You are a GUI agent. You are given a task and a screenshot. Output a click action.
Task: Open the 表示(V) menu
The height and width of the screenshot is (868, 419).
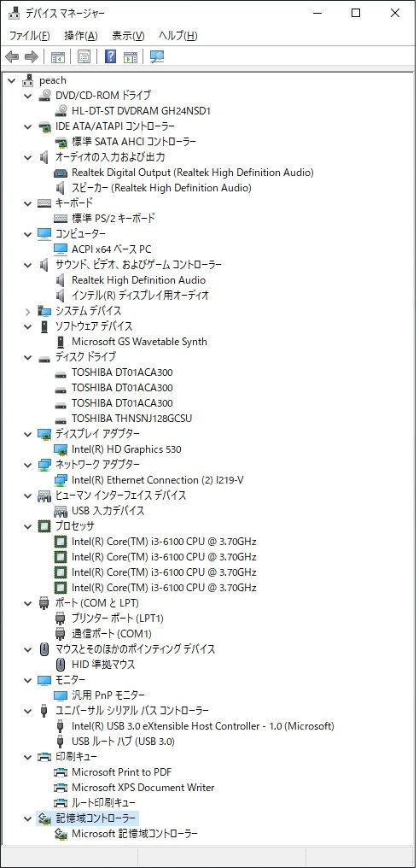coord(128,36)
